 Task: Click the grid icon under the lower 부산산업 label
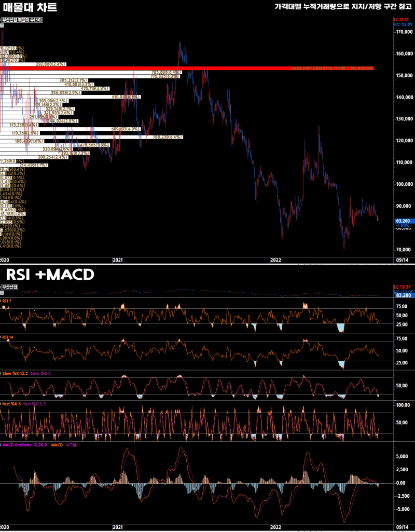[x=2, y=292]
